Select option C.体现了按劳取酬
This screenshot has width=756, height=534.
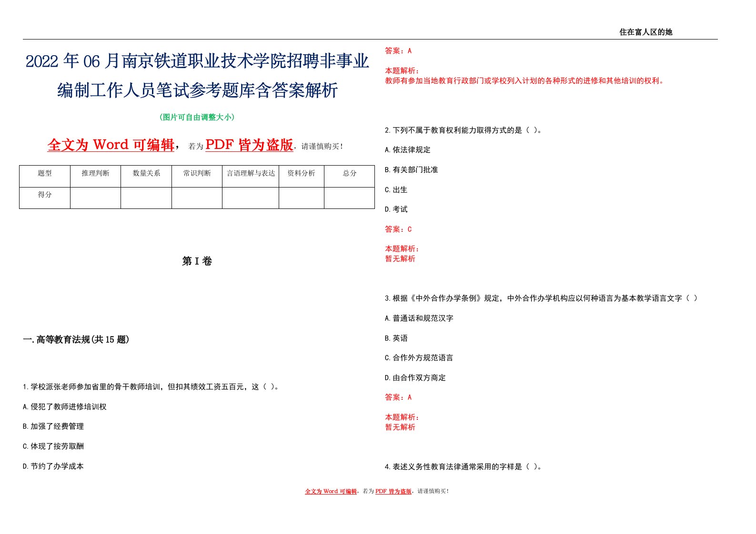click(53, 446)
